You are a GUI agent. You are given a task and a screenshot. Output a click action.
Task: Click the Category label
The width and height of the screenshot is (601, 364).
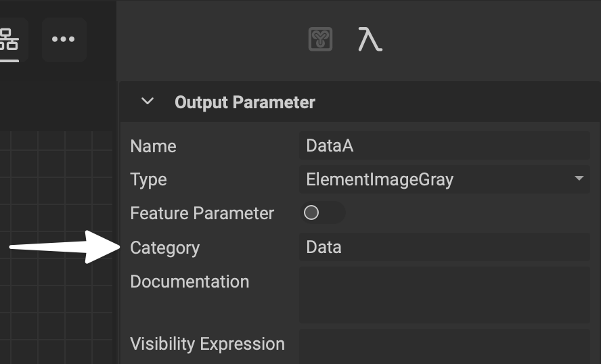(164, 248)
